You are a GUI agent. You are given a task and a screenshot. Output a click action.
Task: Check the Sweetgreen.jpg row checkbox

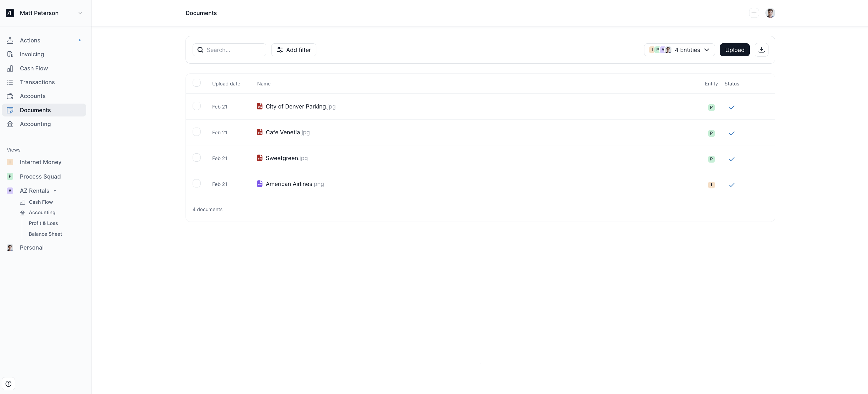click(197, 157)
